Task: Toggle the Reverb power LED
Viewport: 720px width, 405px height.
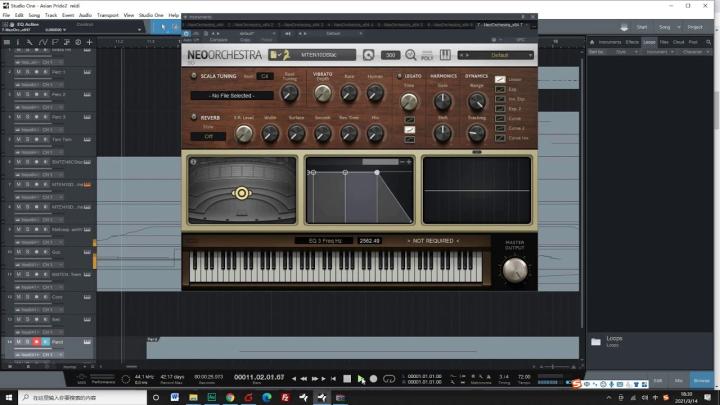Action: (x=194, y=118)
